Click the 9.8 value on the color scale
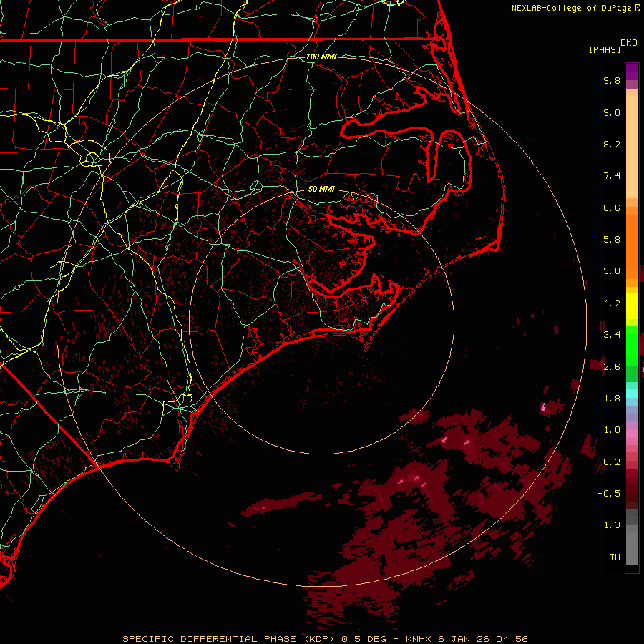Viewport: 644px width, 644px height. click(x=612, y=80)
